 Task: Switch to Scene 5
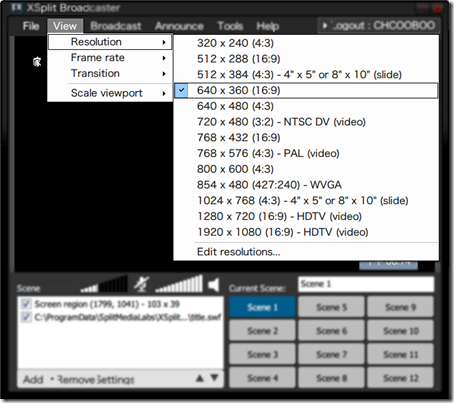coord(331,307)
